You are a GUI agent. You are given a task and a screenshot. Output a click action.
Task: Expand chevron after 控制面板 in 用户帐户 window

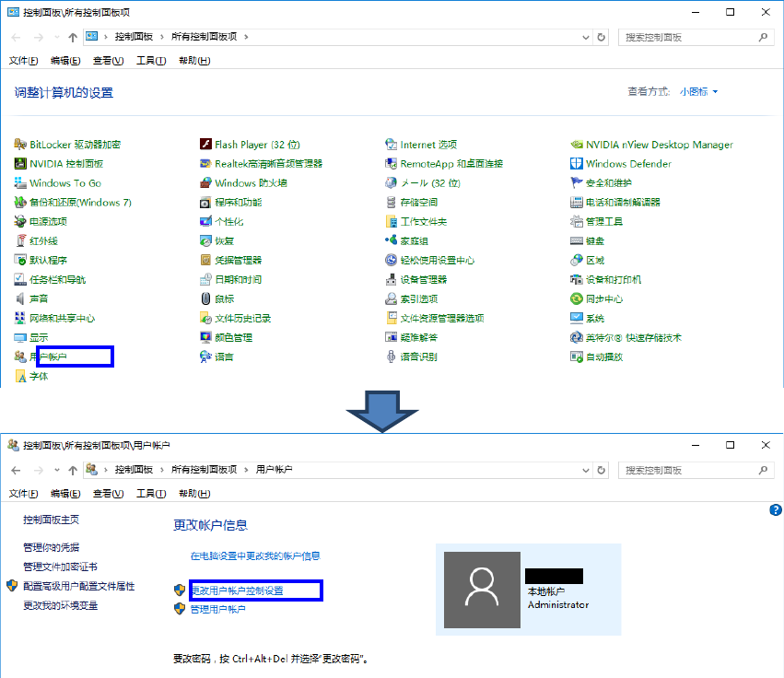click(x=162, y=470)
